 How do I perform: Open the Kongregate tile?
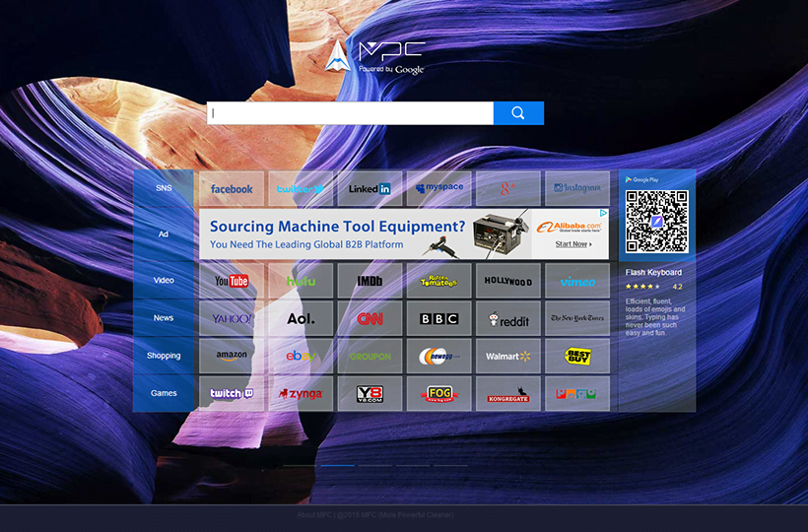(508, 393)
